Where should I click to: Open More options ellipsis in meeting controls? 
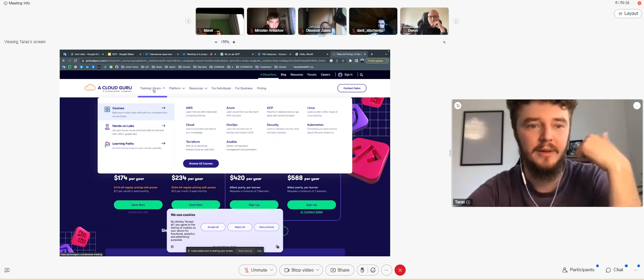click(x=386, y=270)
